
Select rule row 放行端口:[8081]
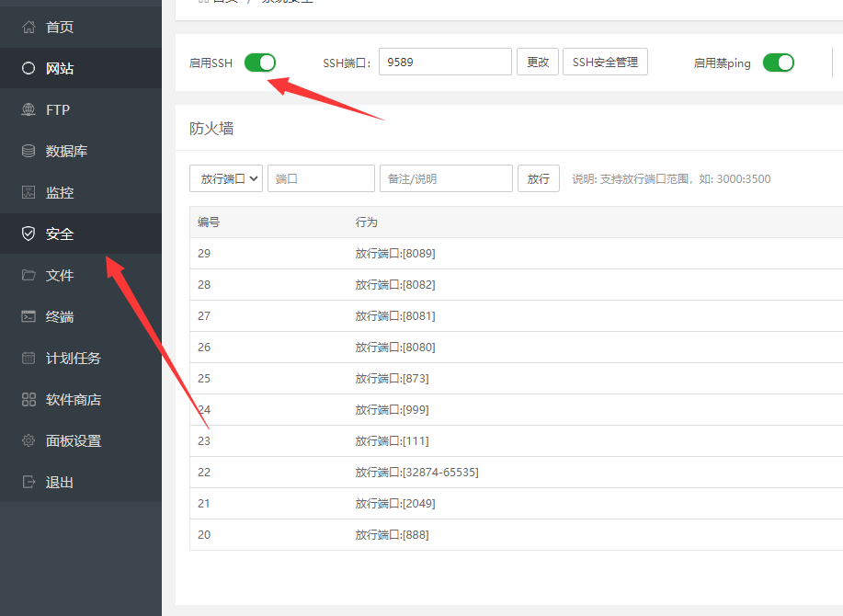click(x=516, y=316)
